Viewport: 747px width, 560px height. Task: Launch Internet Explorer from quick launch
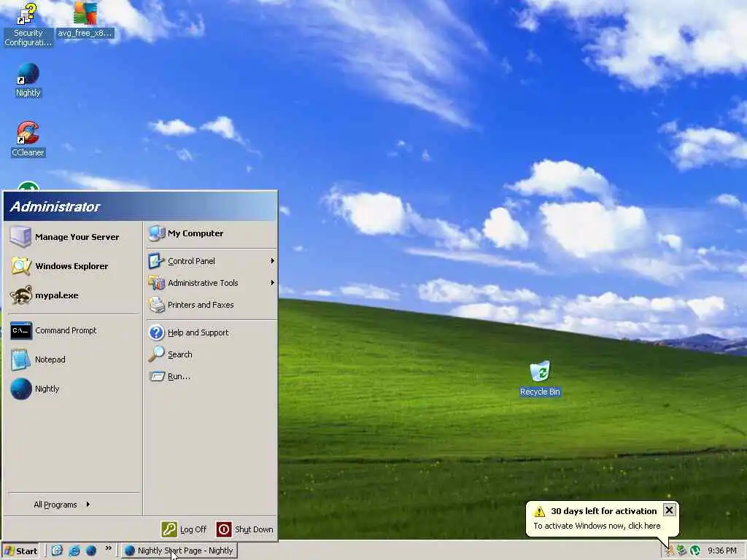(x=74, y=551)
